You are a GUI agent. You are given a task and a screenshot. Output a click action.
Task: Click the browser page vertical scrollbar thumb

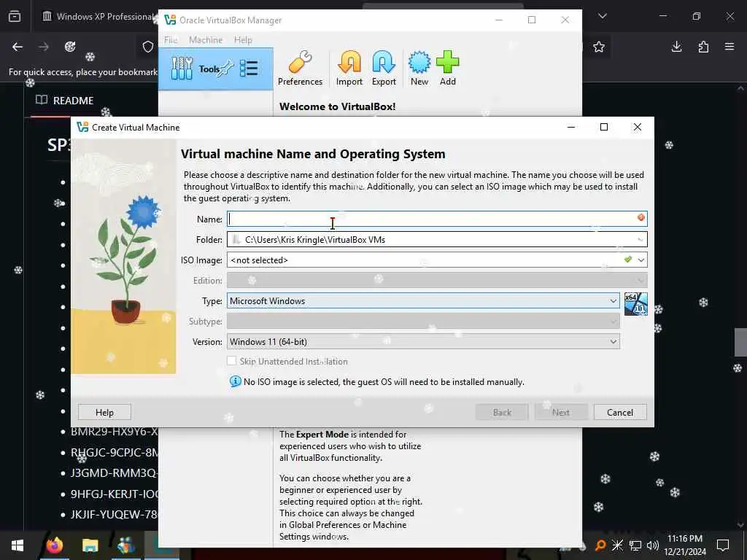740,342
